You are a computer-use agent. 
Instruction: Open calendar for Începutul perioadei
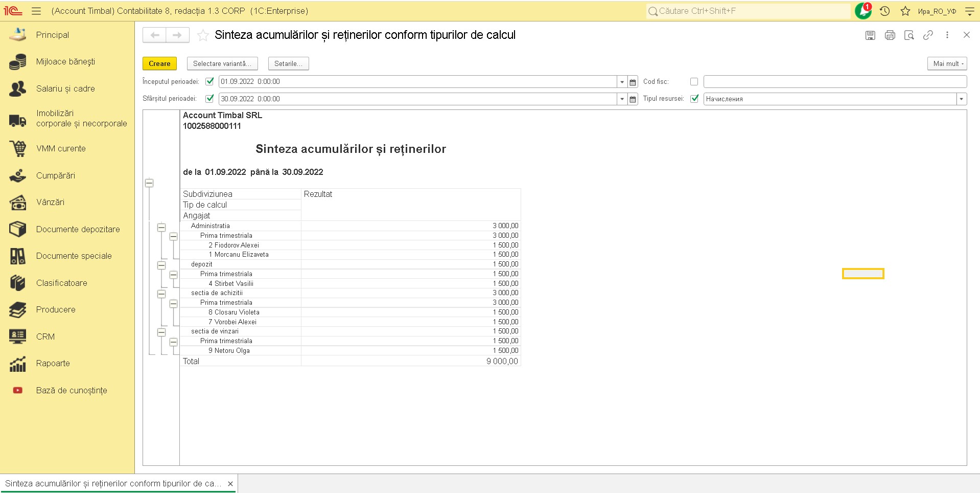(633, 82)
